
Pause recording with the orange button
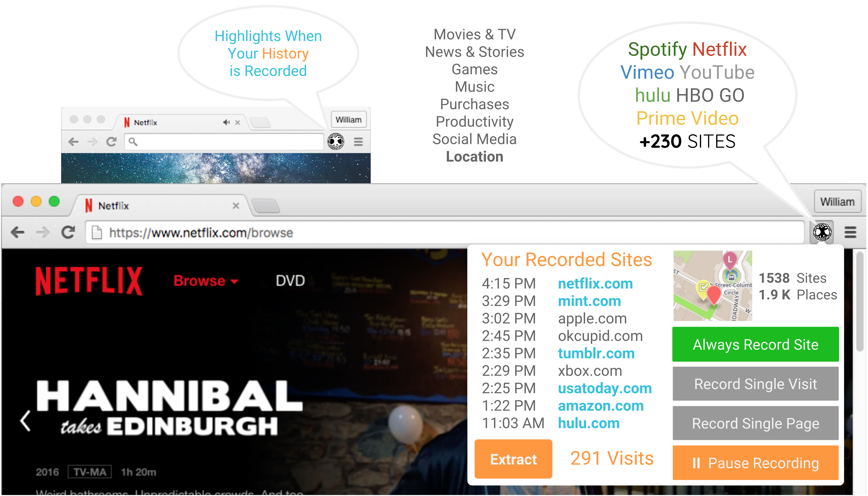pos(755,463)
